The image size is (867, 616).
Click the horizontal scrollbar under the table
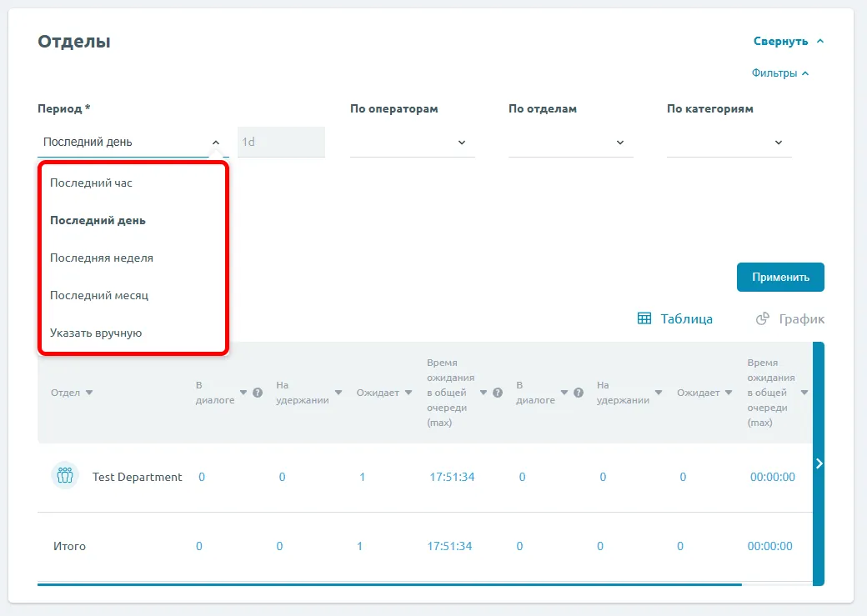[x=388, y=584]
